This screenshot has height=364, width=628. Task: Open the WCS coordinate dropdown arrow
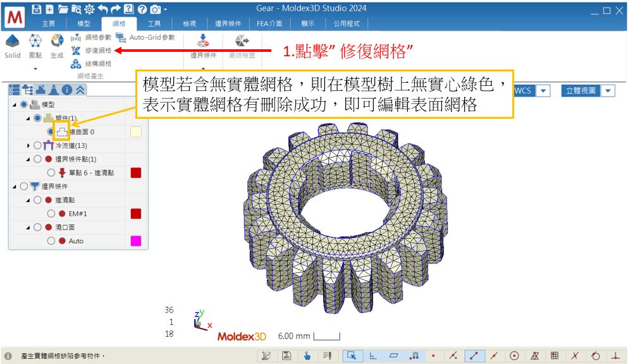pyautogui.click(x=543, y=91)
